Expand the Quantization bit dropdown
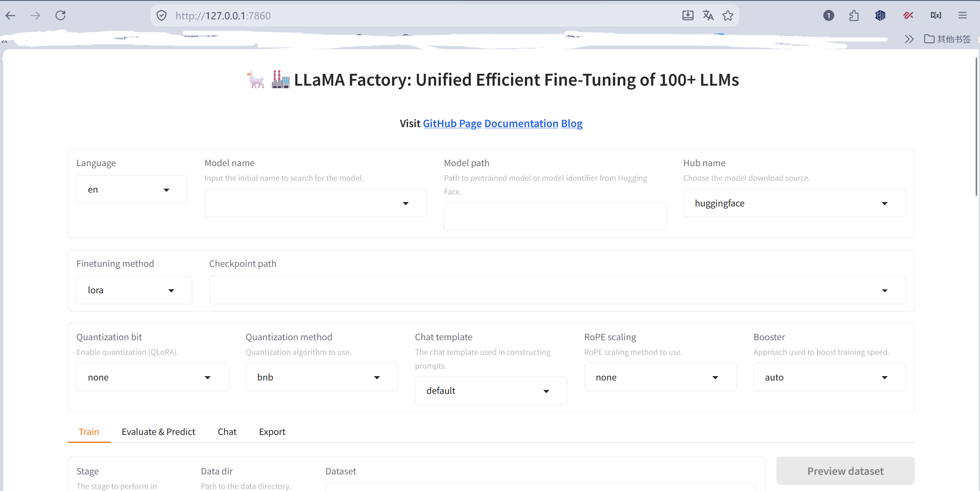The width and height of the screenshot is (980, 491). (152, 377)
